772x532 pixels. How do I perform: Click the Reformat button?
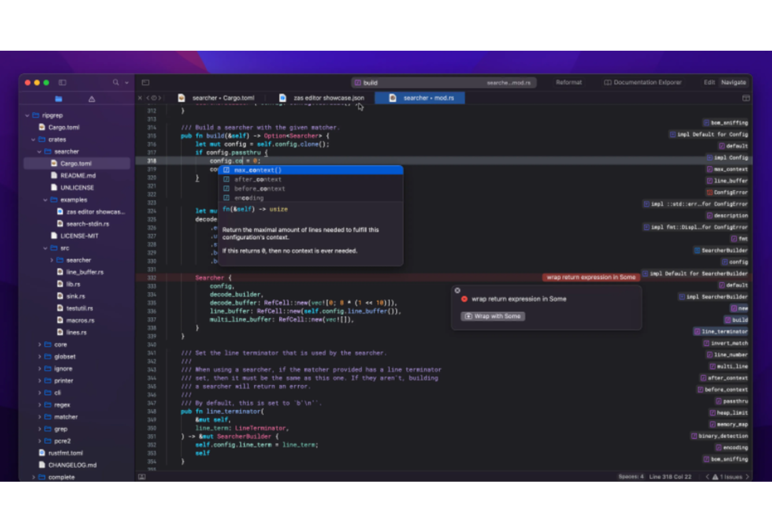pos(569,82)
